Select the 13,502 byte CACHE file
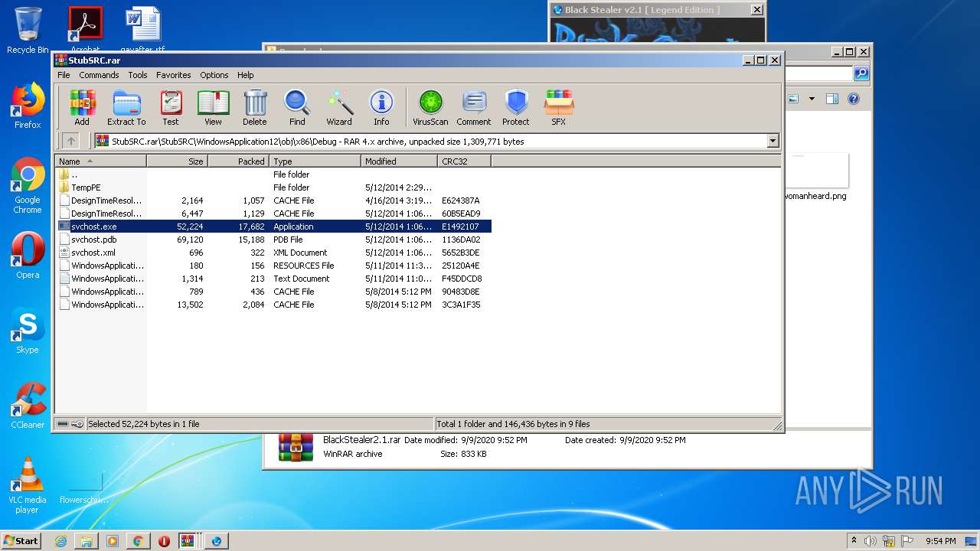 (274, 305)
